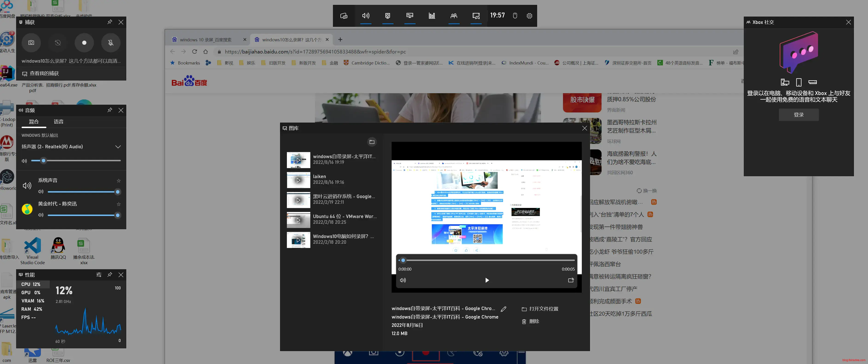The image size is (868, 364).
Task: Click 打开文件位置 in Gallery
Action: pyautogui.click(x=543, y=309)
